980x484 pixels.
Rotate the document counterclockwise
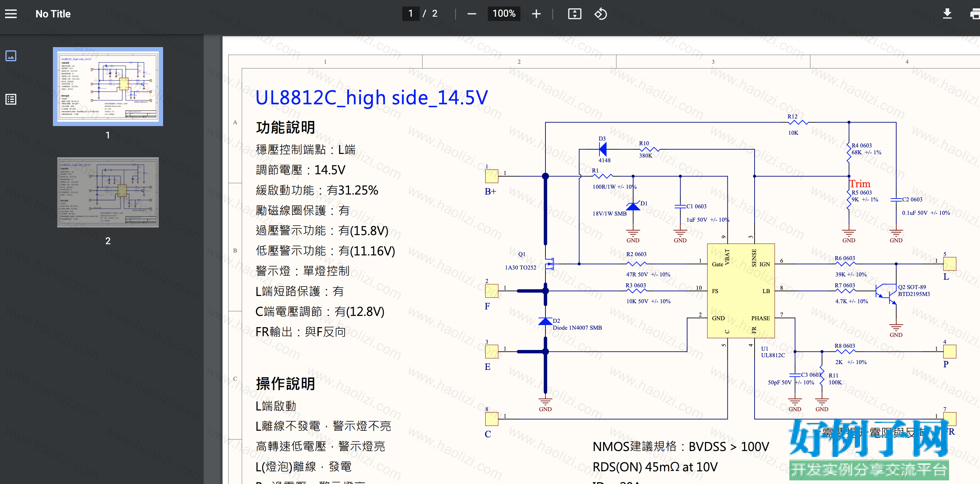pyautogui.click(x=601, y=14)
